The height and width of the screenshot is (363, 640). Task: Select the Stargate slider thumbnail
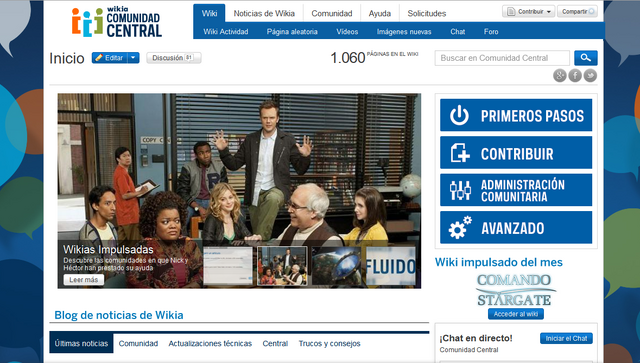pyautogui.click(x=337, y=266)
